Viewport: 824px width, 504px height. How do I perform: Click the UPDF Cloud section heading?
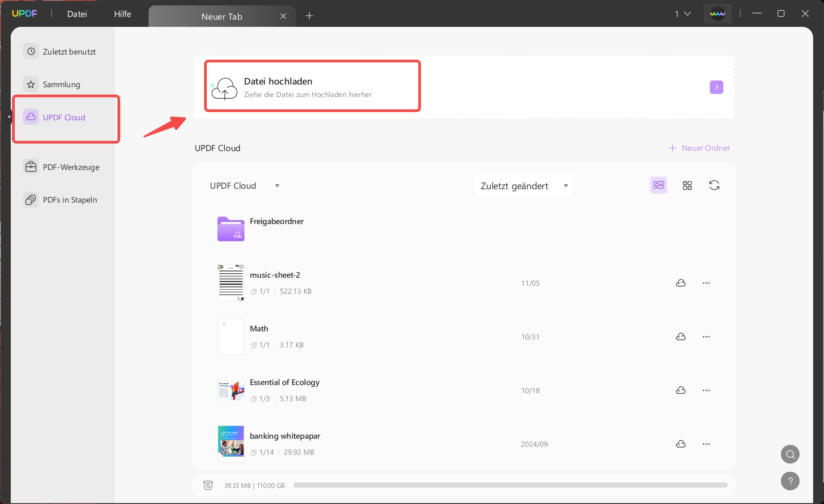point(218,148)
